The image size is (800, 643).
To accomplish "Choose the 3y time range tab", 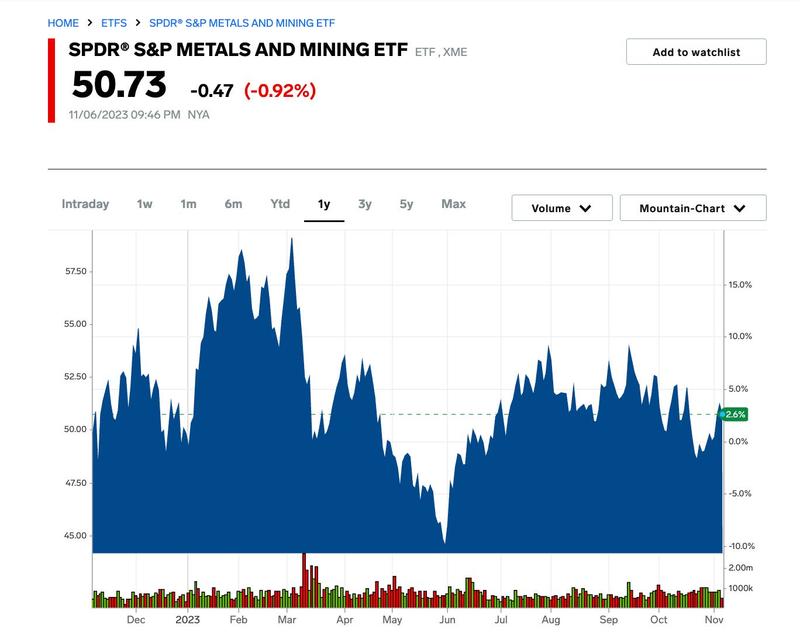I will (365, 204).
